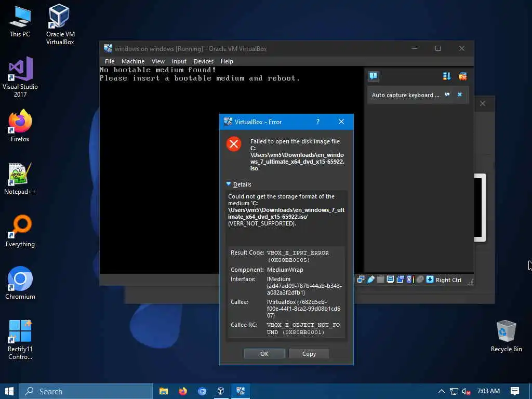Screen dimensions: 532x399
Task: Click the keyboard capture status bar icon
Action: [430, 279]
